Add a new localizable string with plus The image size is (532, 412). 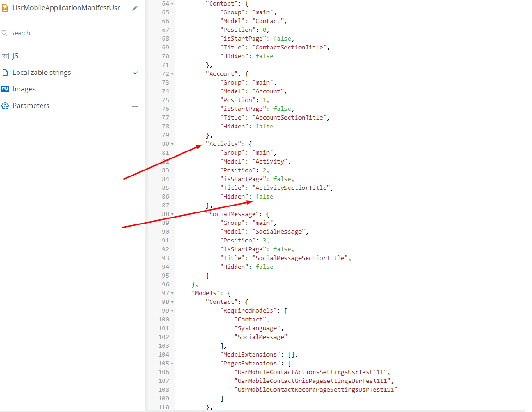121,73
